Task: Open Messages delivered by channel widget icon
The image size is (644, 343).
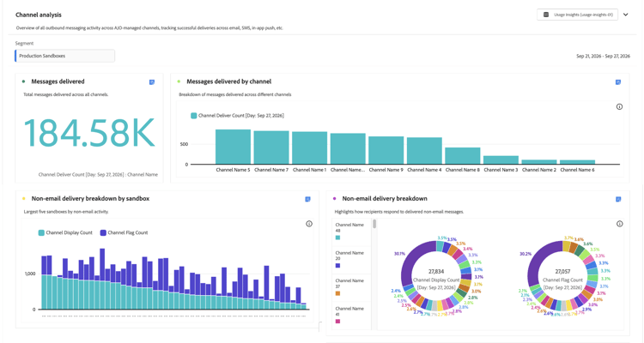Action: pos(617,82)
